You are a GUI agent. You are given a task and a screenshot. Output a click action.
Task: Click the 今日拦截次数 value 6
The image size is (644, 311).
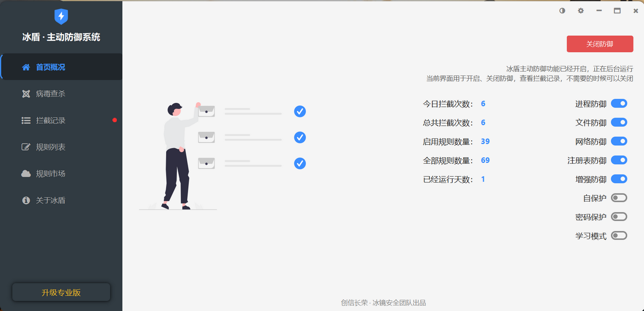click(483, 103)
